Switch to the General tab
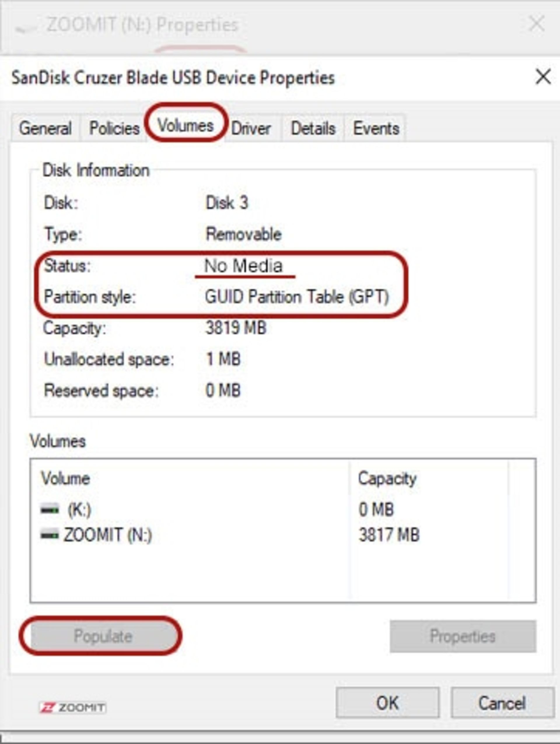560x744 pixels. click(45, 129)
